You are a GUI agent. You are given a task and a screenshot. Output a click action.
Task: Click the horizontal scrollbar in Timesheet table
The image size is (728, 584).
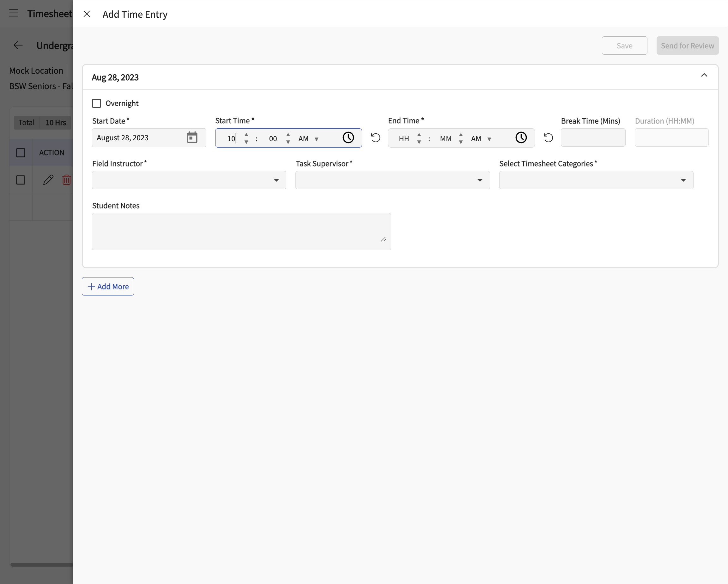coord(41,564)
